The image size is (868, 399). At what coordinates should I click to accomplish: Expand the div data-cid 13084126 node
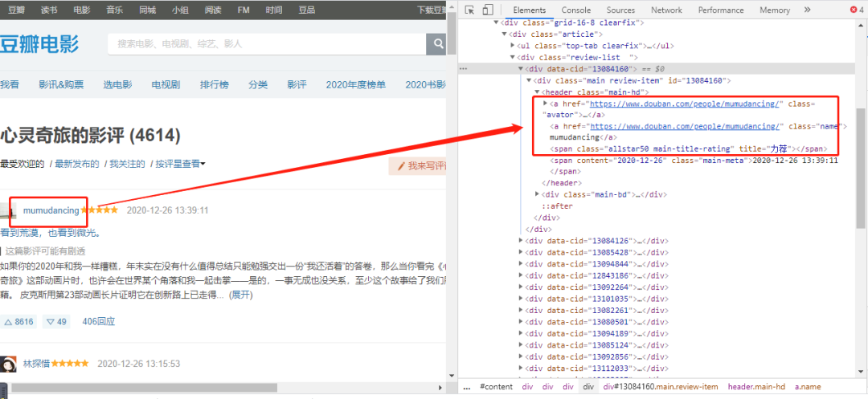518,241
